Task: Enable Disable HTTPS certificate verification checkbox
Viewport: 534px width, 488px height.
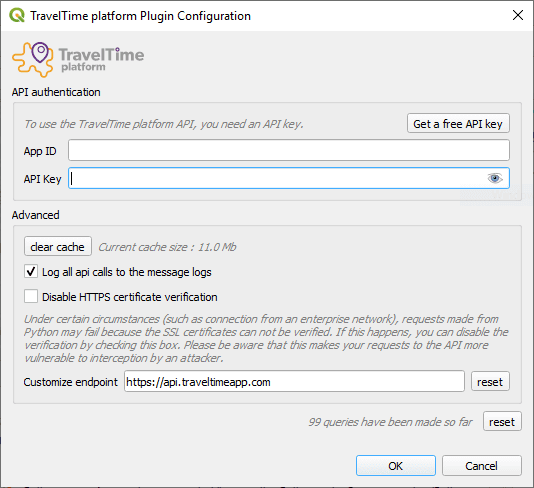Action: point(31,296)
